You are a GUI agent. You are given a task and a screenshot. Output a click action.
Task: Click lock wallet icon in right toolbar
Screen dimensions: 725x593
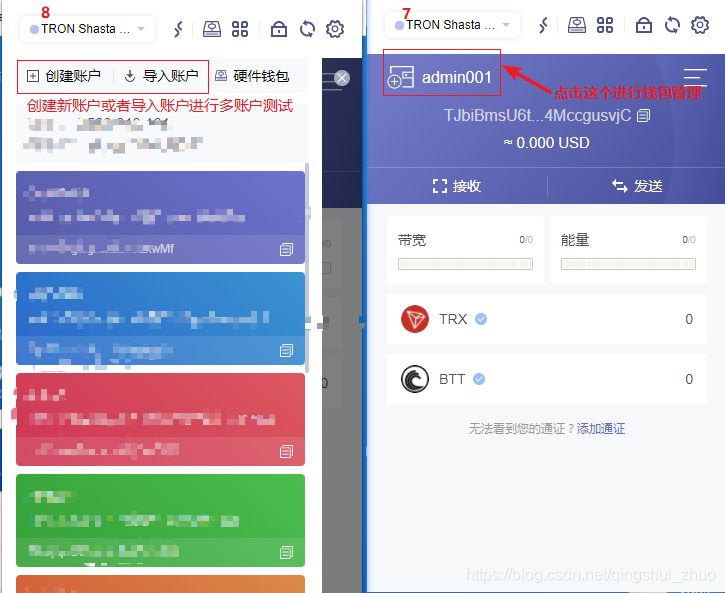(644, 25)
